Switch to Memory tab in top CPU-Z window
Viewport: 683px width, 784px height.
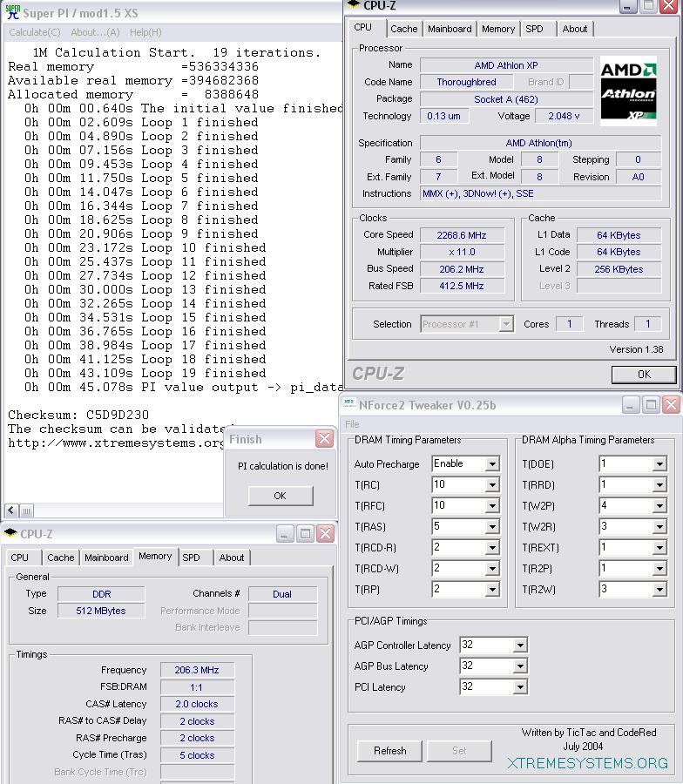[498, 29]
